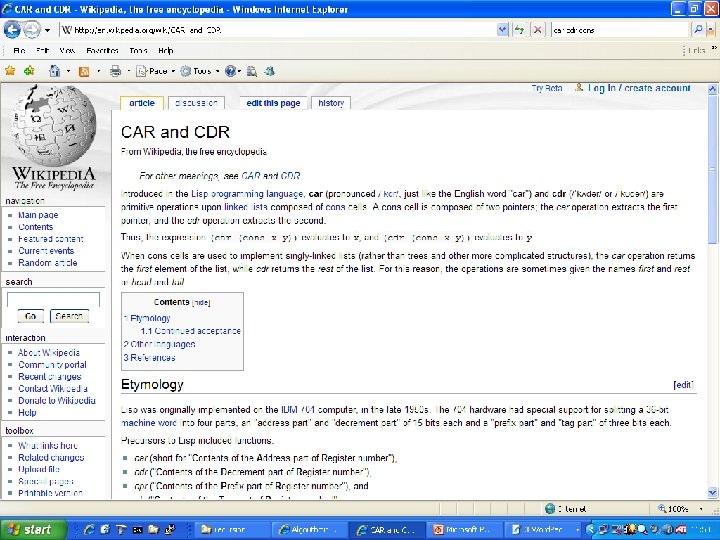720x540 pixels.
Task: Switch to the Algorithm taskbar window
Action: point(308,529)
